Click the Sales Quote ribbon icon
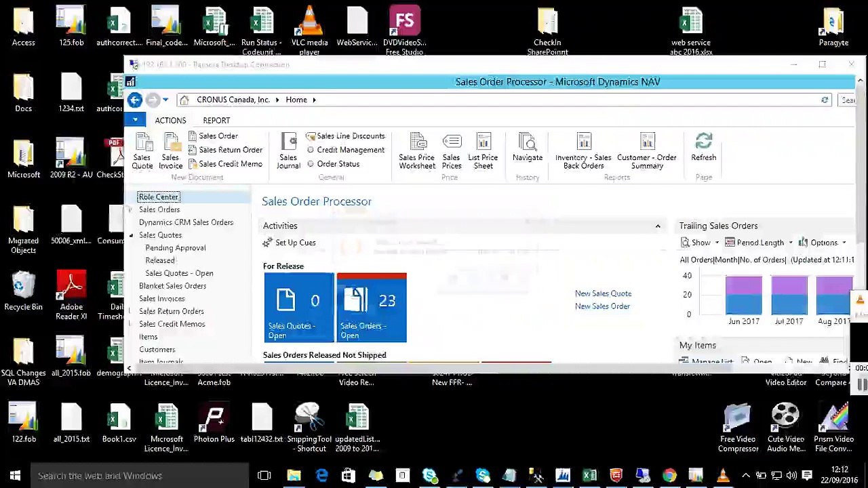The height and width of the screenshot is (488, 868). 142,150
